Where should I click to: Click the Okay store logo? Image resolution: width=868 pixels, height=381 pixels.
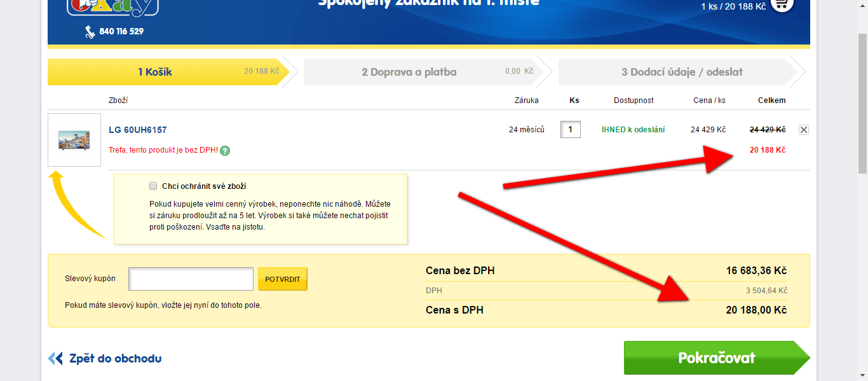tap(112, 8)
